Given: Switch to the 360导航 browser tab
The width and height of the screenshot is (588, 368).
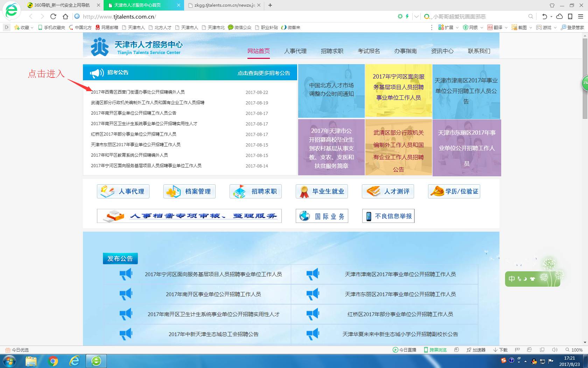Looking at the screenshot, I should (x=63, y=5).
